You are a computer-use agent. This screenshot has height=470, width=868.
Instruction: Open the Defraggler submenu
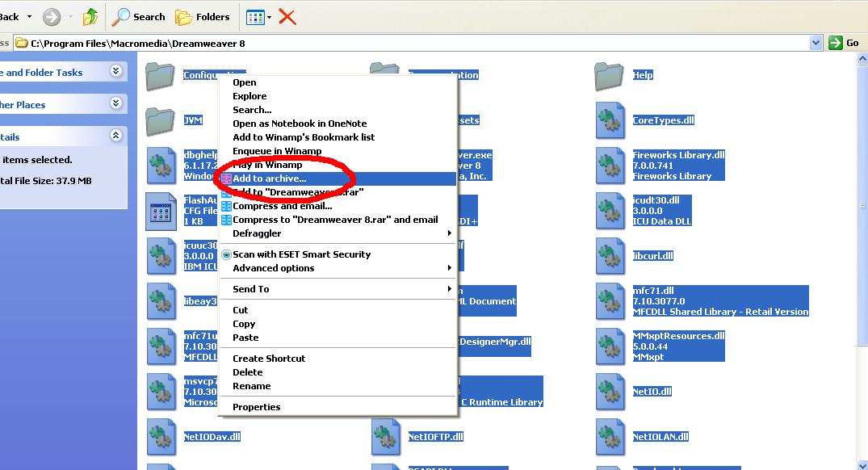point(338,233)
